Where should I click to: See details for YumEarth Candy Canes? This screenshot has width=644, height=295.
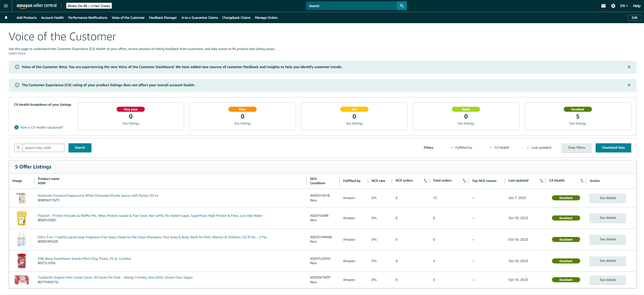click(x=608, y=280)
